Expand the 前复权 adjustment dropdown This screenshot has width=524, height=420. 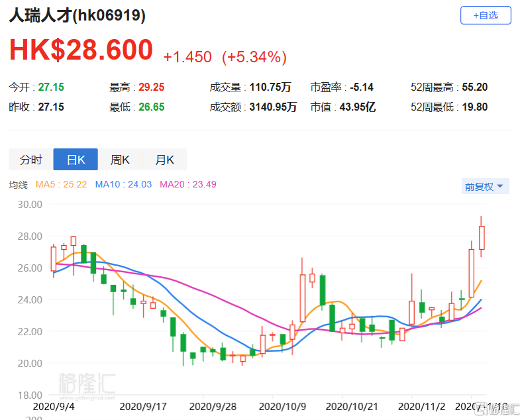click(485, 187)
